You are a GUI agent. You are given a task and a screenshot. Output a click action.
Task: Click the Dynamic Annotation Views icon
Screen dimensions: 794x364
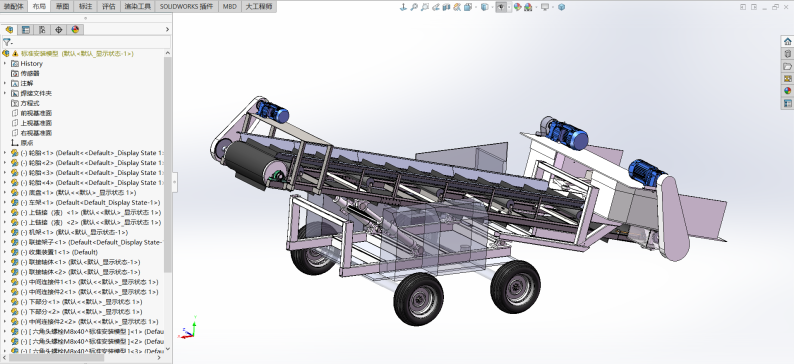tap(457, 7)
